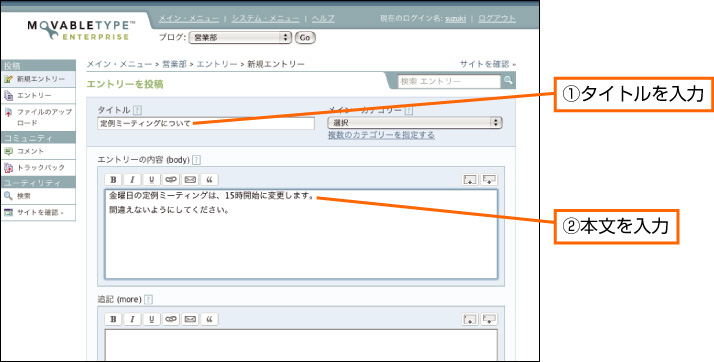Open help for タイトル field

click(138, 110)
